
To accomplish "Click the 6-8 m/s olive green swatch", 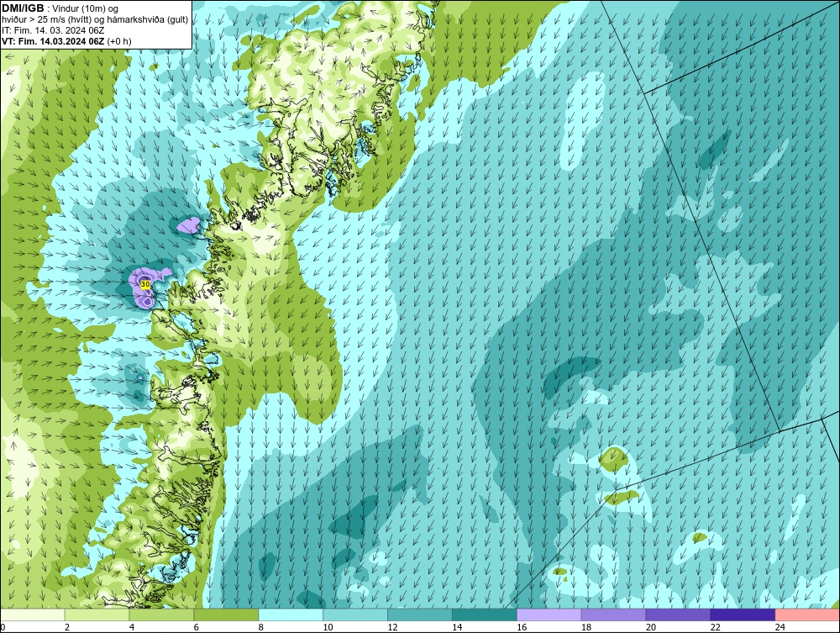I will (x=225, y=615).
